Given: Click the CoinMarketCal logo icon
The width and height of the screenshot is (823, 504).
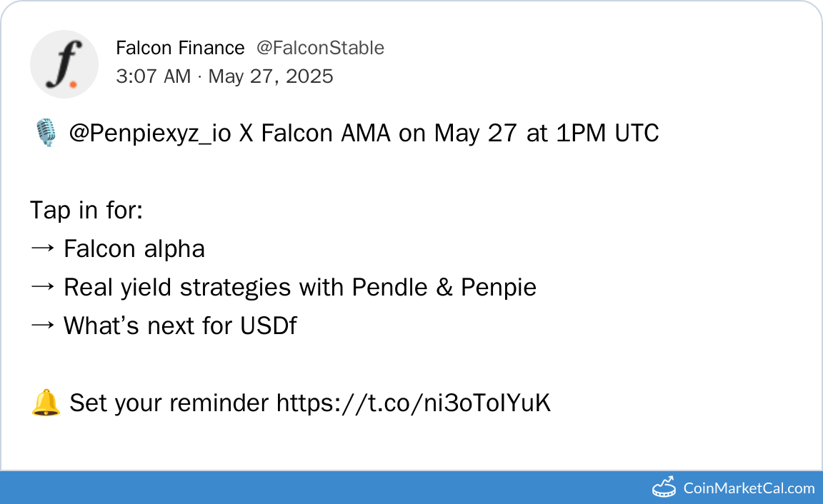Looking at the screenshot, I should tap(664, 488).
